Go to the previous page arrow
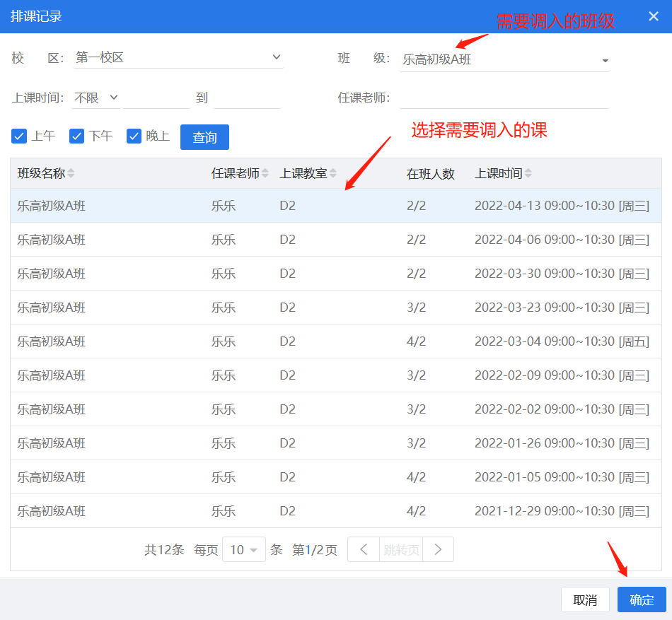Image resolution: width=672 pixels, height=620 pixels. tap(364, 549)
